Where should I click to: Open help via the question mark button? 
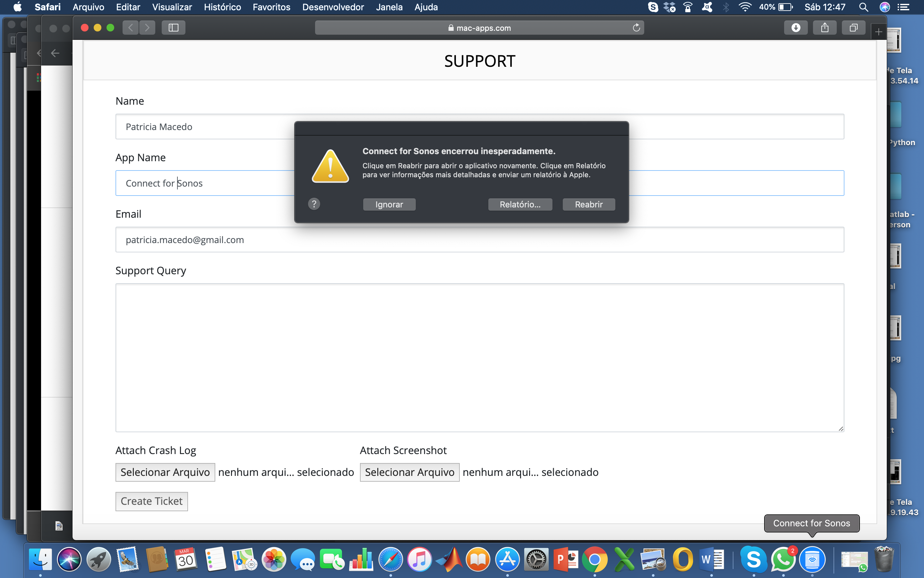tap(314, 204)
